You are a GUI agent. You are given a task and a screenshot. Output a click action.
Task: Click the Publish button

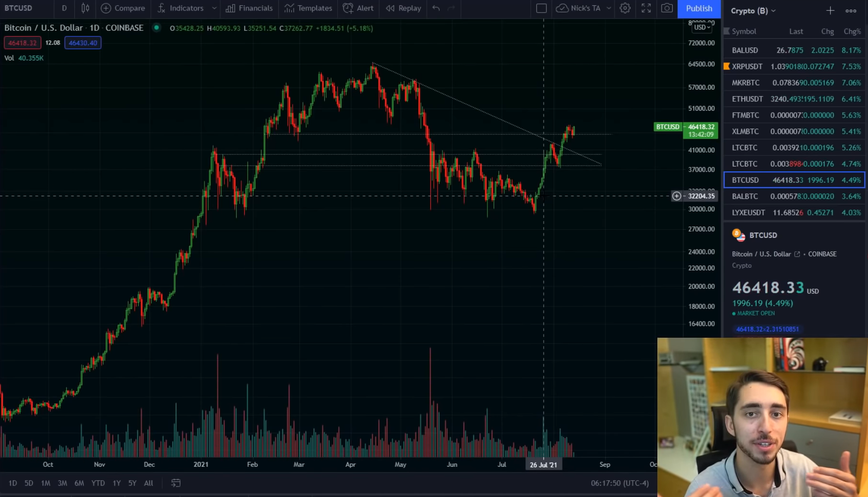pos(699,8)
